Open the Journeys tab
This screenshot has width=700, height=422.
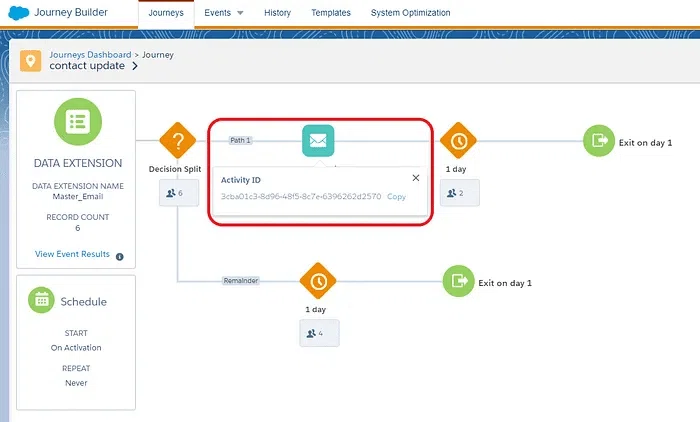click(x=166, y=13)
